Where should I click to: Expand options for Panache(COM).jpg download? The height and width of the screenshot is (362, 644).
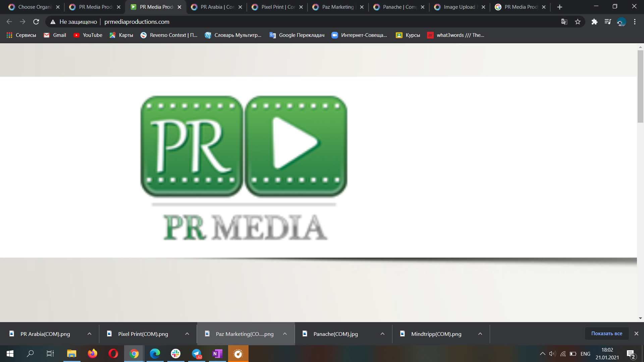[x=382, y=334]
